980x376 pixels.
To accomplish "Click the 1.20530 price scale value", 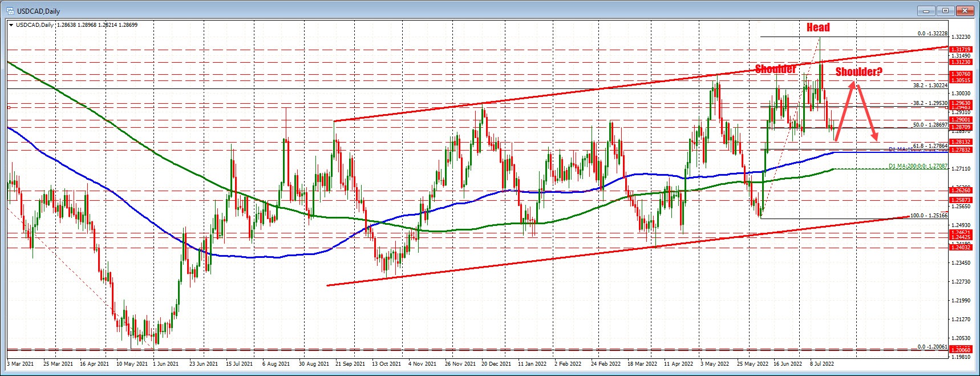I will click(960, 338).
